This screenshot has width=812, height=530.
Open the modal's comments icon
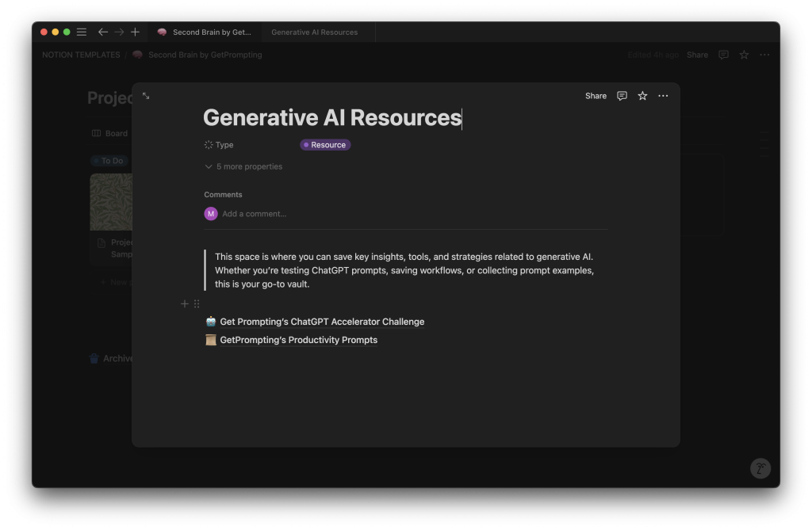622,96
